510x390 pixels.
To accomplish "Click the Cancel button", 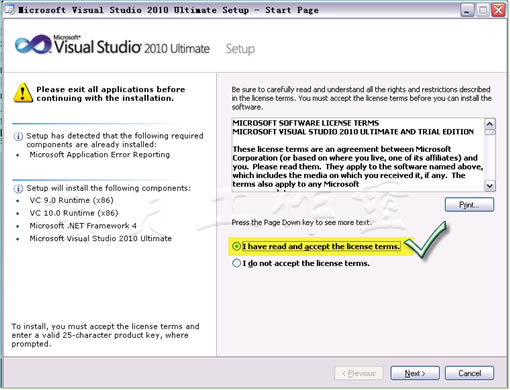I will [x=469, y=373].
